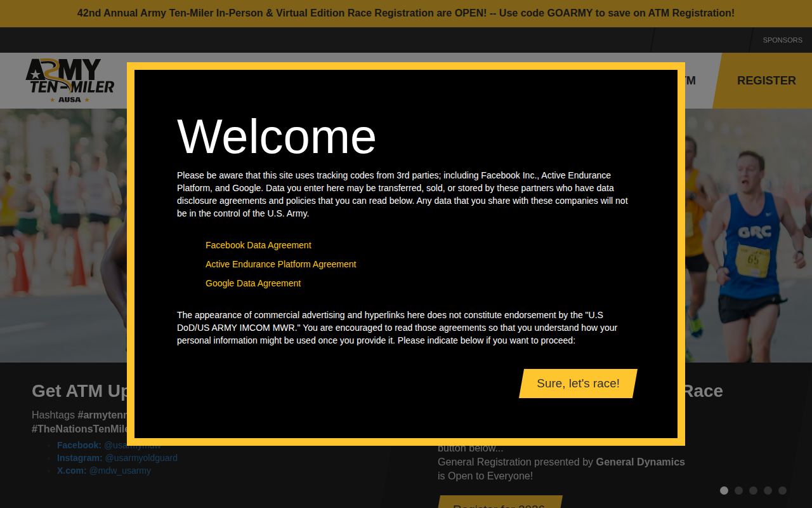Click the registration open announcement banner text
The height and width of the screenshot is (508, 812).
coord(406,13)
